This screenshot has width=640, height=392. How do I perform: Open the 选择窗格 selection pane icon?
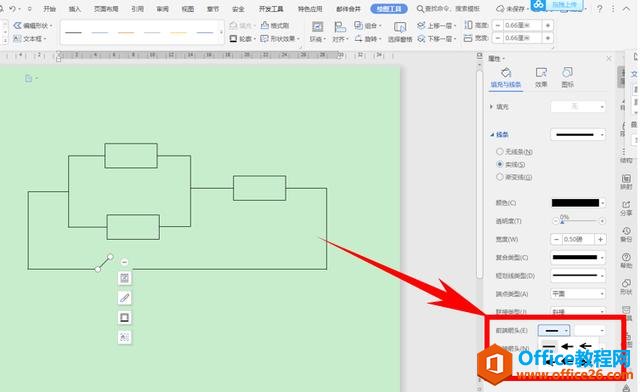point(400,32)
